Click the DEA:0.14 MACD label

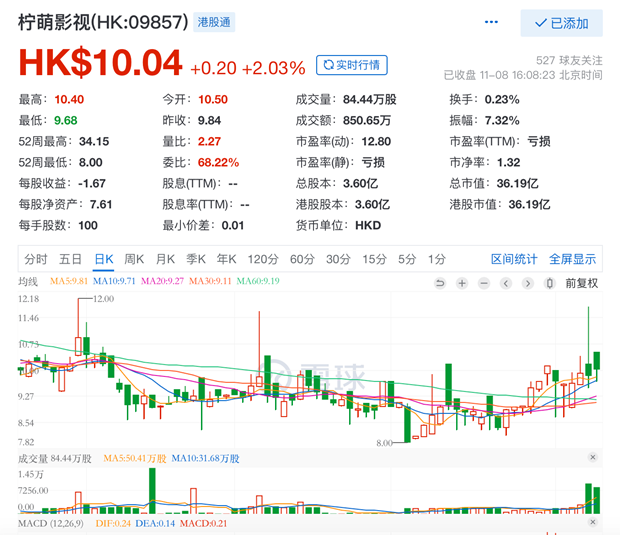coord(155,524)
